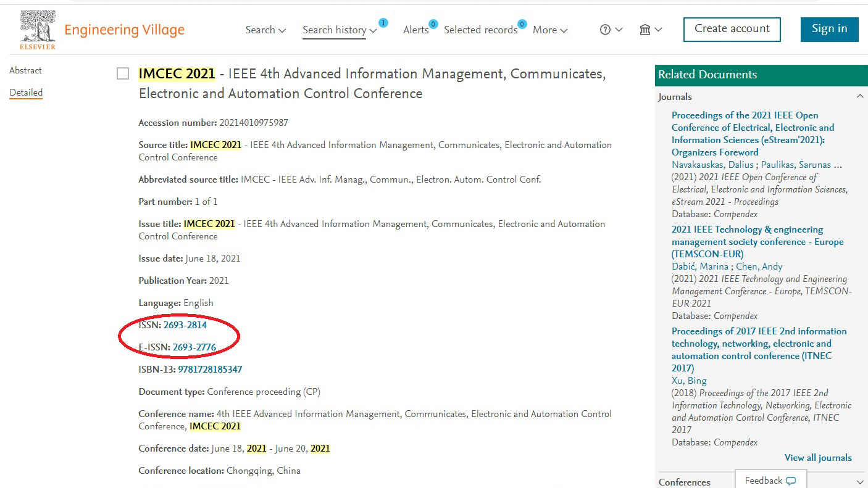Open Alerts in the top navigation

(416, 30)
